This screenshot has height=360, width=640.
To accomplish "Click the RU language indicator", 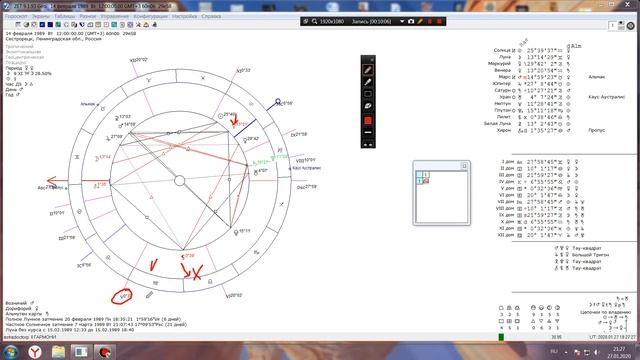I will click(554, 352).
